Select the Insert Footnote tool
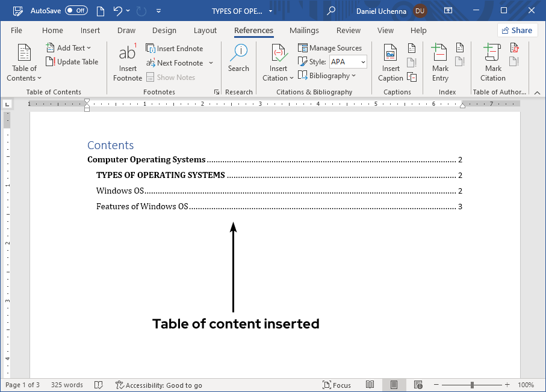This screenshot has width=546, height=392. [x=127, y=61]
